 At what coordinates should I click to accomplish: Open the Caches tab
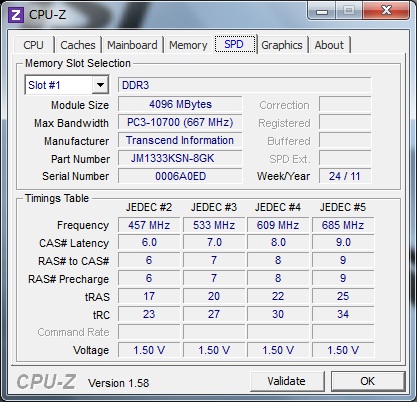[x=78, y=45]
